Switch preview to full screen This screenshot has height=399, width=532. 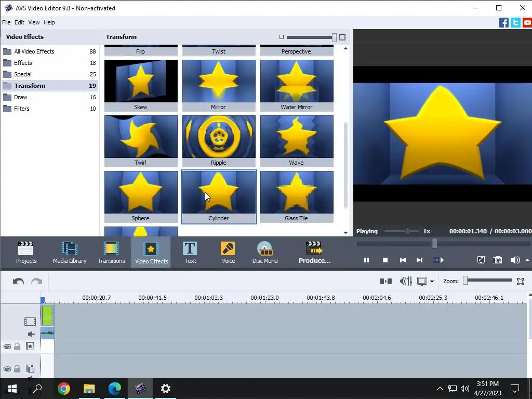(x=481, y=260)
